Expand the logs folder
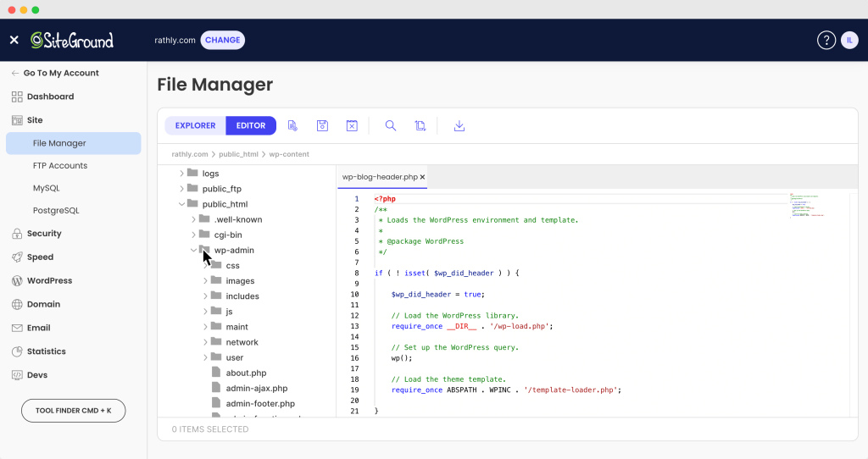 pos(181,174)
